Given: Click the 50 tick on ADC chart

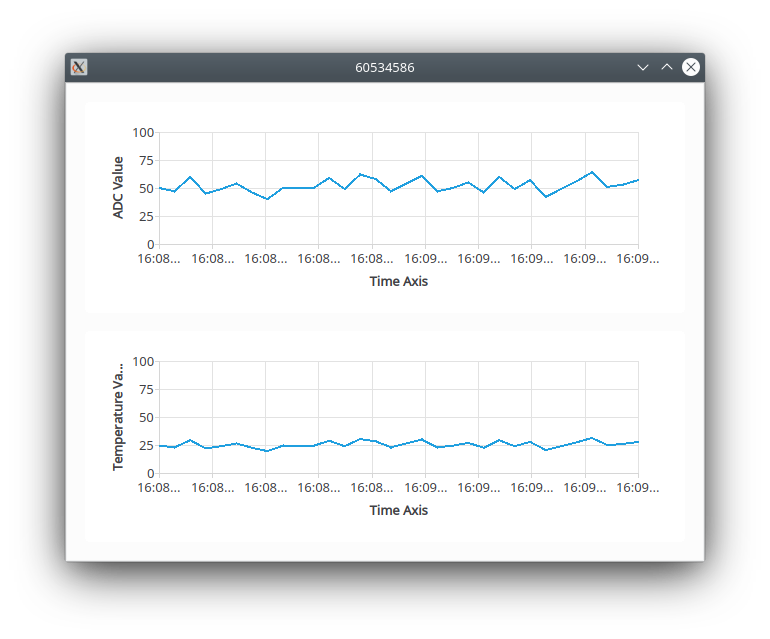Looking at the screenshot, I should (146, 189).
